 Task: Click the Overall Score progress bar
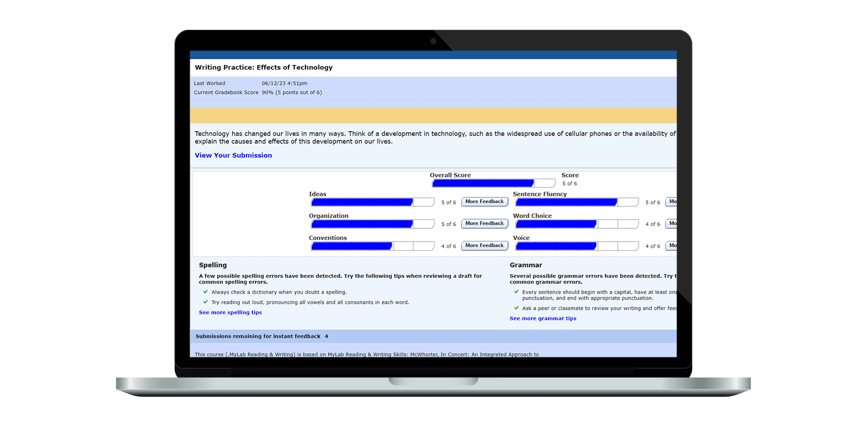(493, 183)
